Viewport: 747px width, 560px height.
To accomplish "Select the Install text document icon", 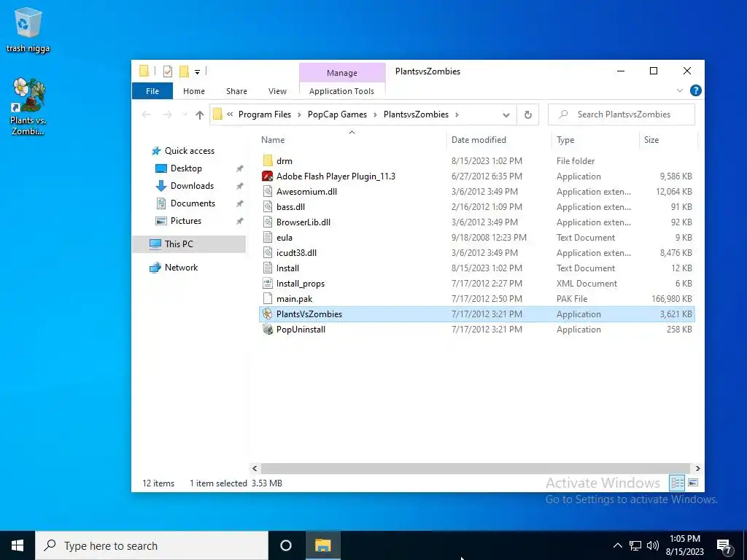I will [268, 268].
